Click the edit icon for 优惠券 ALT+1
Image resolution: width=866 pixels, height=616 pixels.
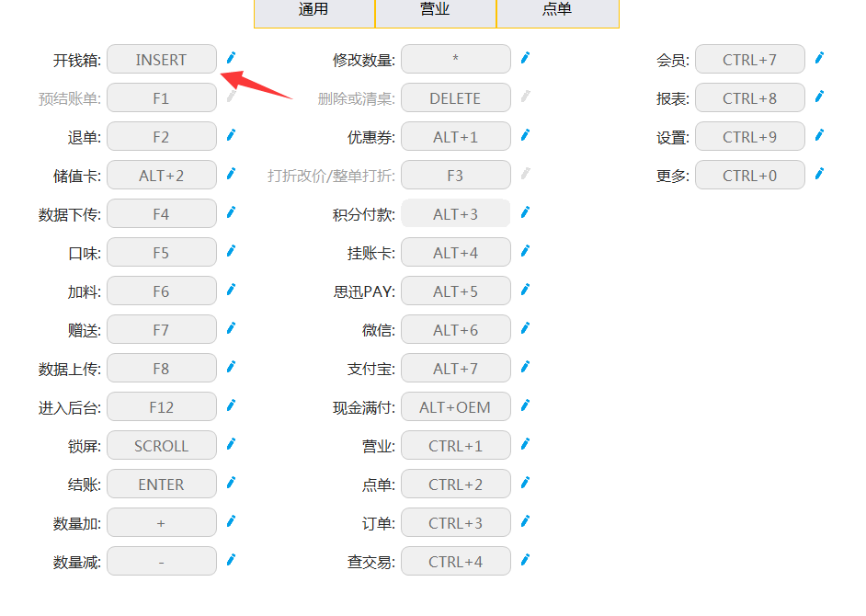pos(525,135)
